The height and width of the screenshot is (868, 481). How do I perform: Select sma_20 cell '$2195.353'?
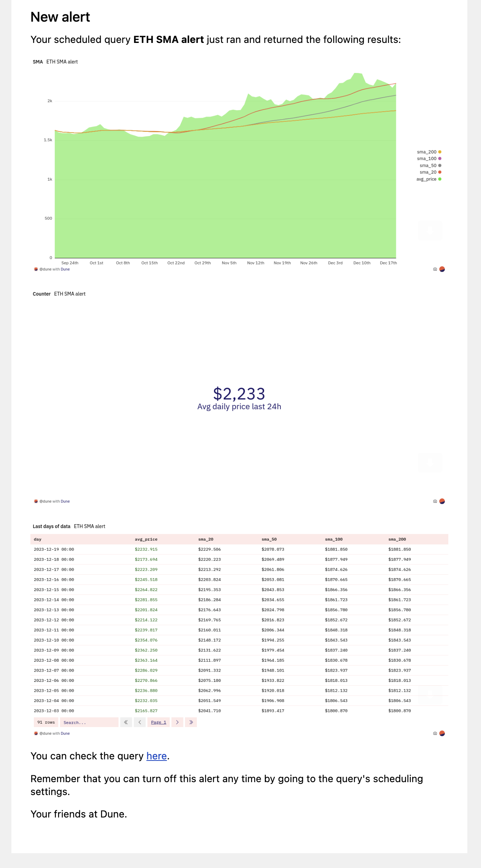[x=209, y=590]
